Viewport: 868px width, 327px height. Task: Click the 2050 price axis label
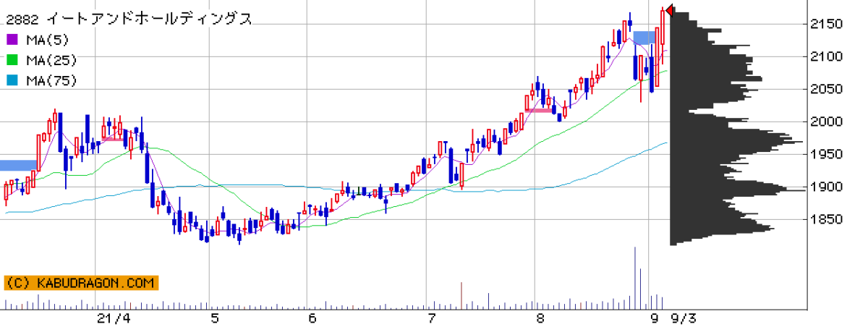pyautogui.click(x=828, y=89)
